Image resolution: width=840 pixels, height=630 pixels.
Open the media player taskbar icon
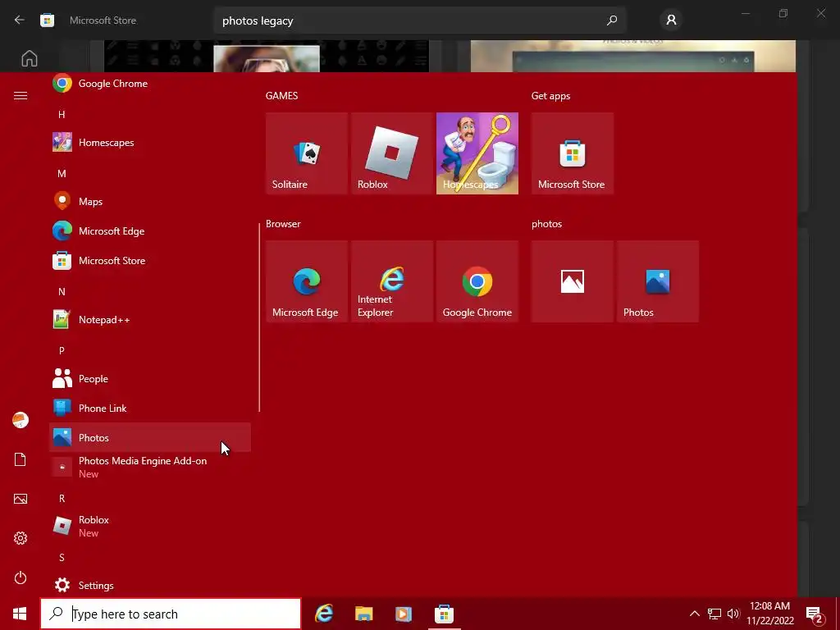[x=404, y=614]
